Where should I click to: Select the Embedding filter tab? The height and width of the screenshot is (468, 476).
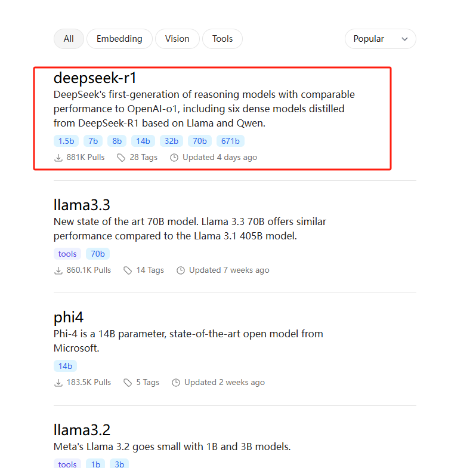point(119,39)
